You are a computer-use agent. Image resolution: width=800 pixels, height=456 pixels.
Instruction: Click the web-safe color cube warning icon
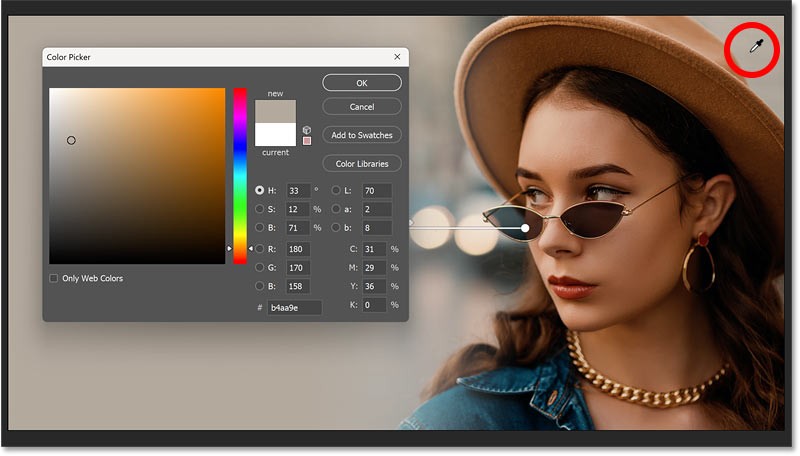point(307,130)
